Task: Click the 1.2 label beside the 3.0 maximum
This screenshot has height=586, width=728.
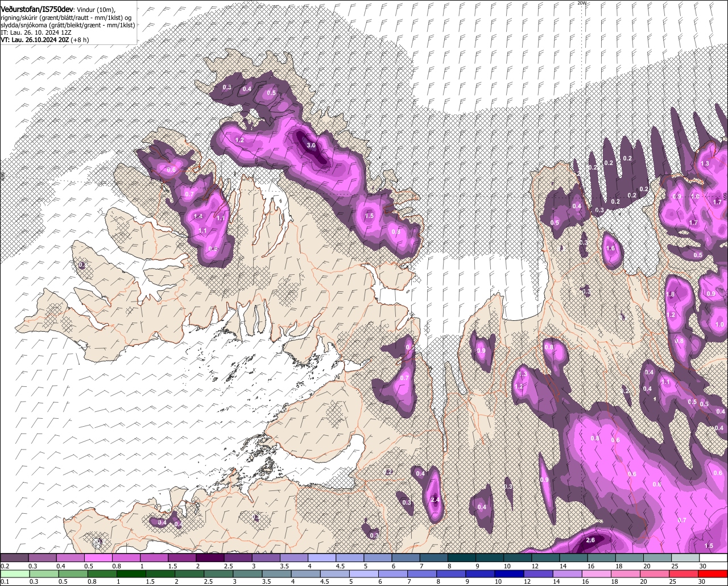Action: (x=239, y=140)
